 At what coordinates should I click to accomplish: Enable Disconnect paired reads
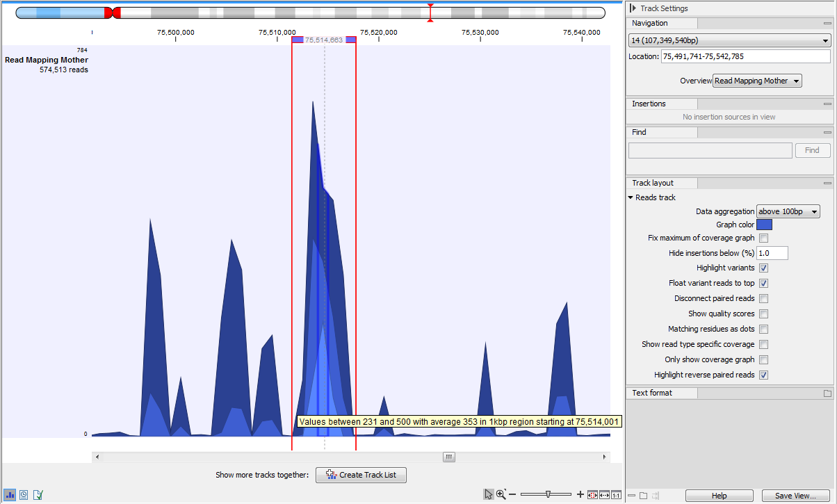point(763,298)
